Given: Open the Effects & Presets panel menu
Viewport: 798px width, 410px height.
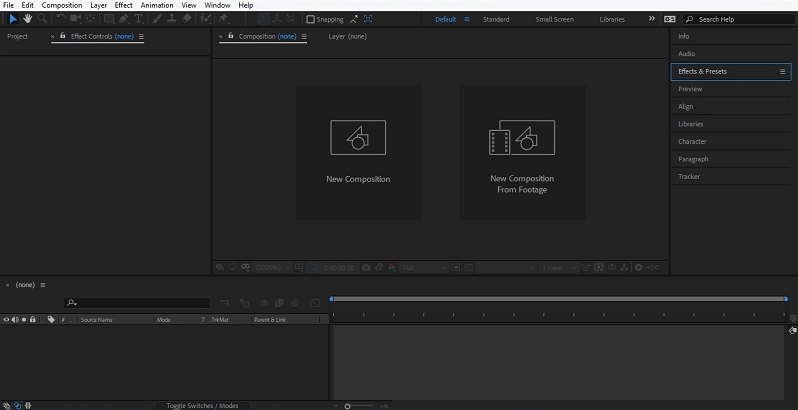Looking at the screenshot, I should click(782, 72).
